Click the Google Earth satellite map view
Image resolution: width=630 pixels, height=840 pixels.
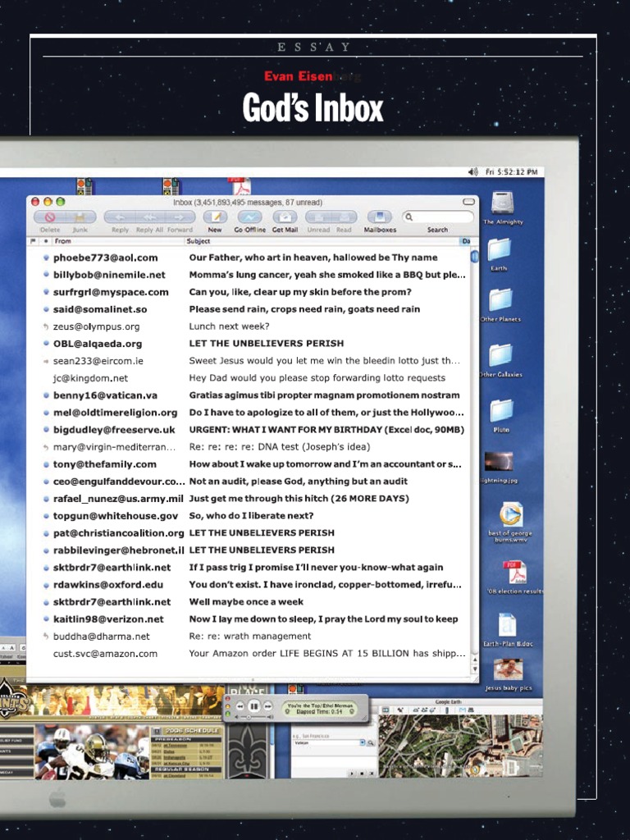click(x=460, y=746)
